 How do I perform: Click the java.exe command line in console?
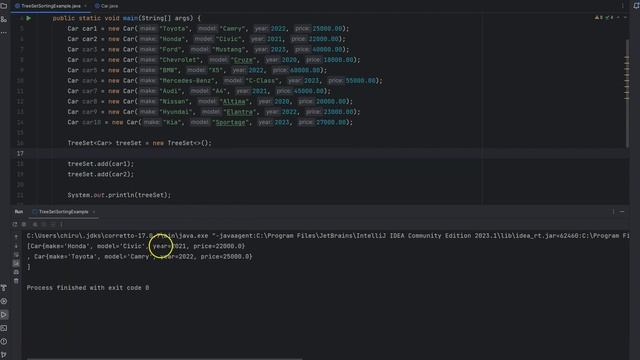(x=328, y=236)
